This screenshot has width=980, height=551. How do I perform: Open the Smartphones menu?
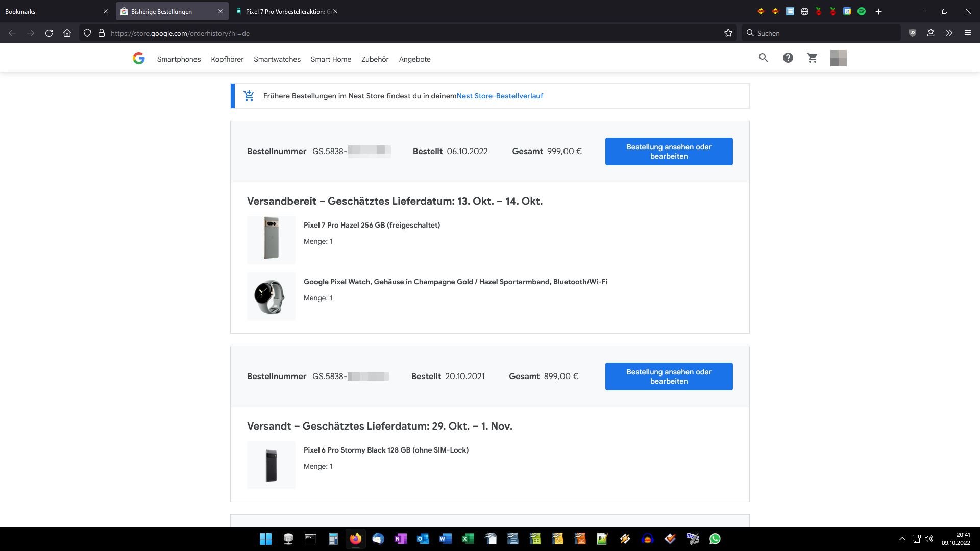tap(179, 59)
